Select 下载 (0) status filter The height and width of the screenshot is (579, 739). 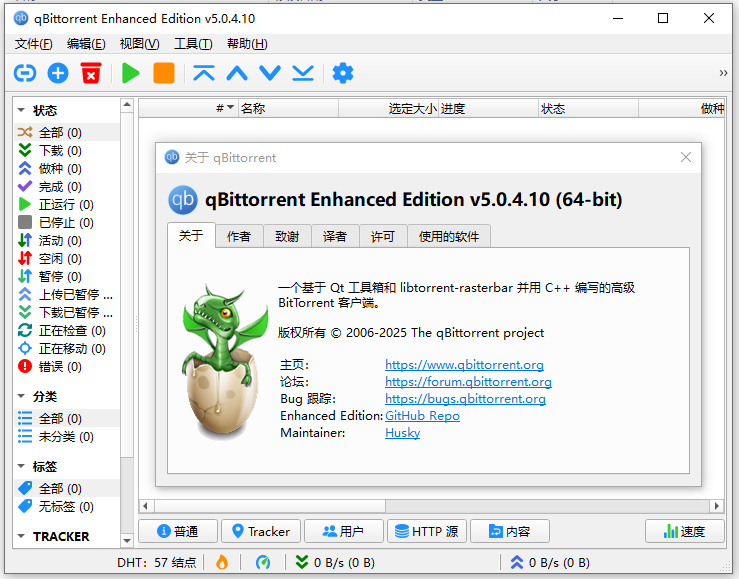point(67,150)
